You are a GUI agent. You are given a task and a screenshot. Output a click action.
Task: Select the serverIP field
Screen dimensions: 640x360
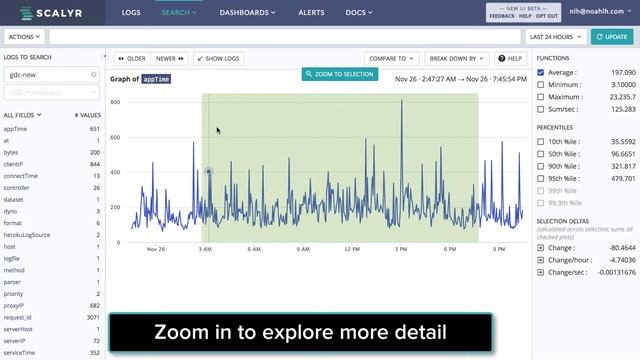14,341
